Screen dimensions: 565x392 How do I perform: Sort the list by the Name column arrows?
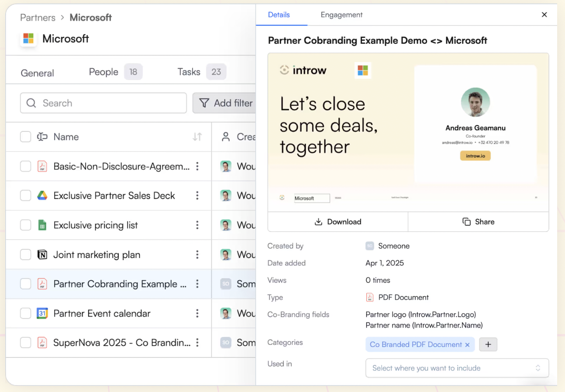(x=197, y=137)
